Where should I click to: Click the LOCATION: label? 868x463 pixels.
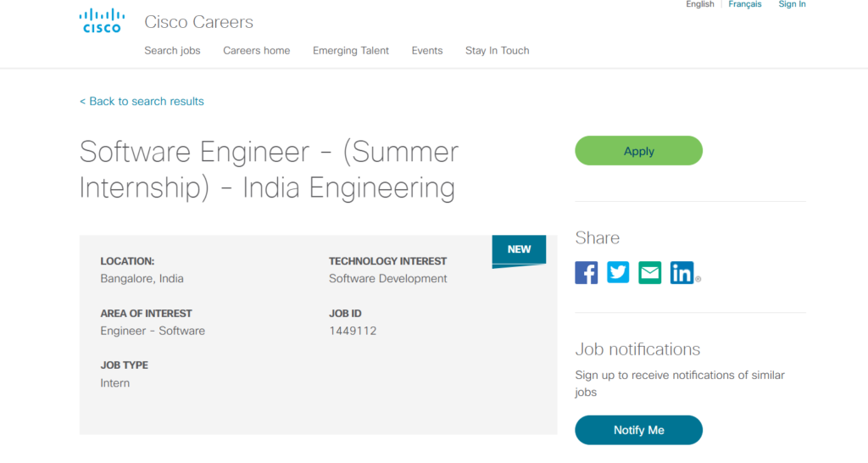[x=127, y=261]
